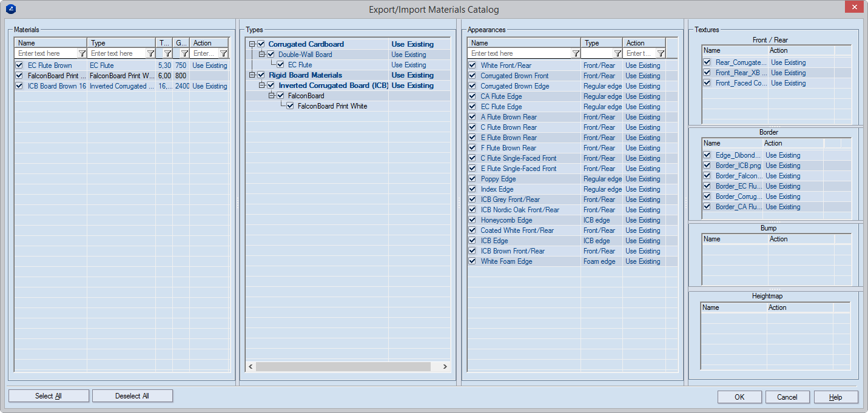Toggle Border_ICB.png texture checkbox
Screen dimensions: 868x413
tap(707, 166)
